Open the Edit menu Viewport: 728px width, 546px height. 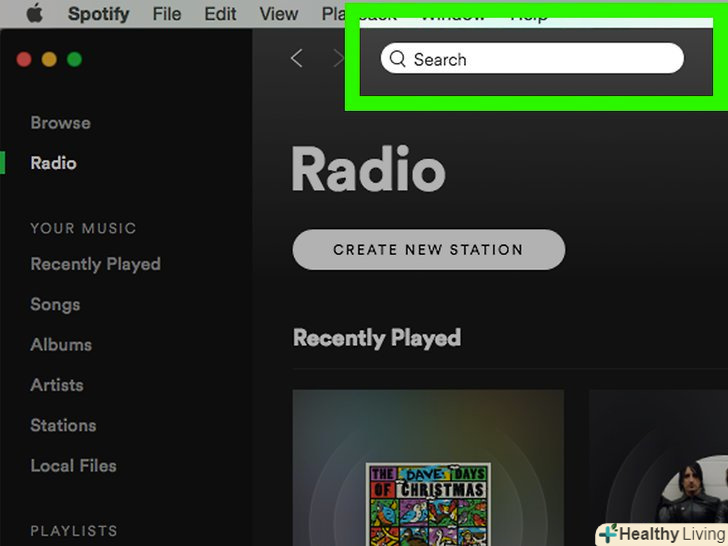[x=220, y=14]
